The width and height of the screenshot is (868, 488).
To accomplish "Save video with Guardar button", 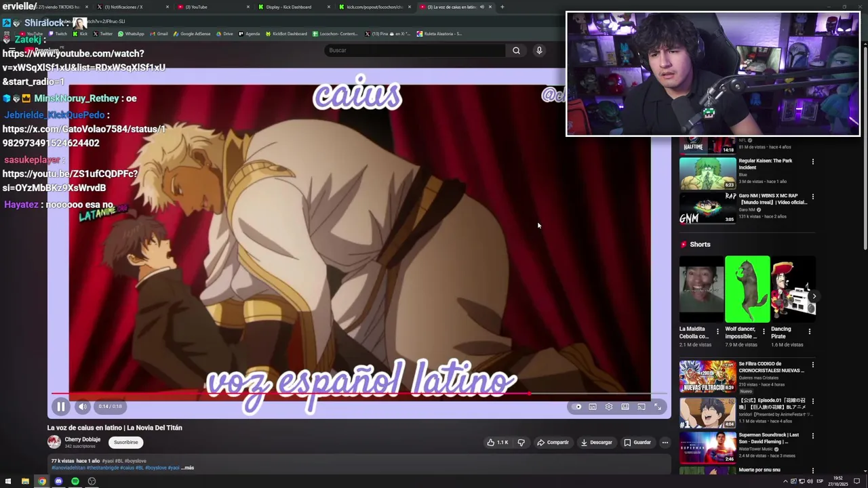I will [637, 443].
